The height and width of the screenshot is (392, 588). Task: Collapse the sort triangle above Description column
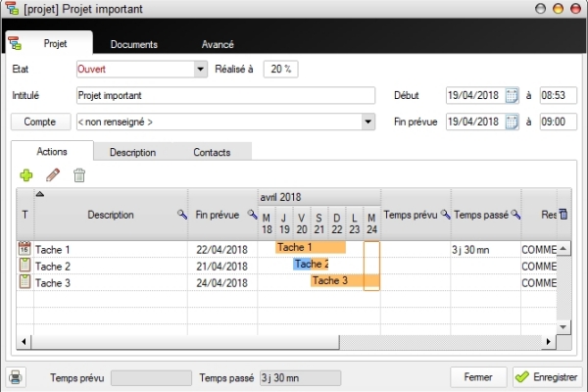(x=40, y=194)
